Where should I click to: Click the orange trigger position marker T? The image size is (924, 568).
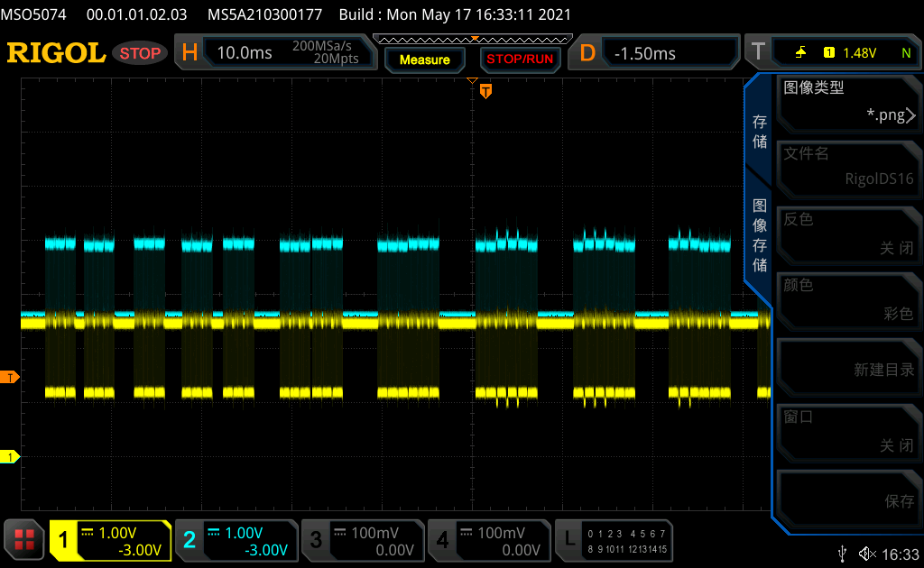pyautogui.click(x=485, y=91)
